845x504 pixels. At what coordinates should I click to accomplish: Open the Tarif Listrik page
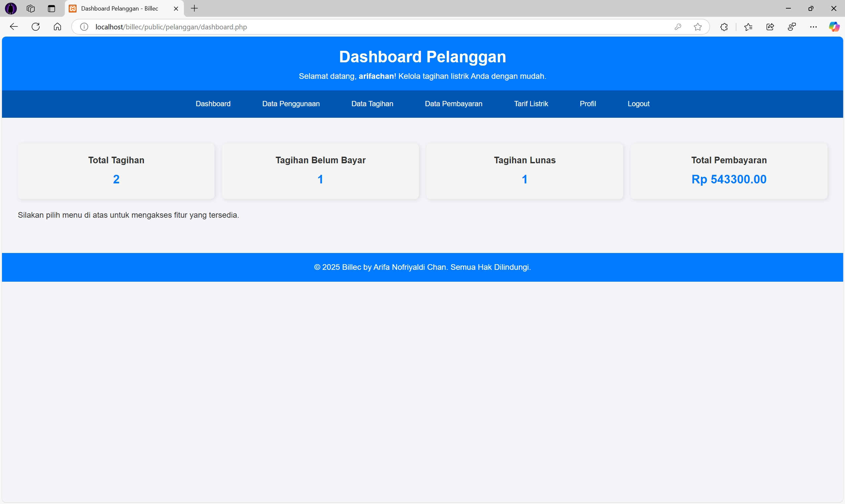[531, 104]
